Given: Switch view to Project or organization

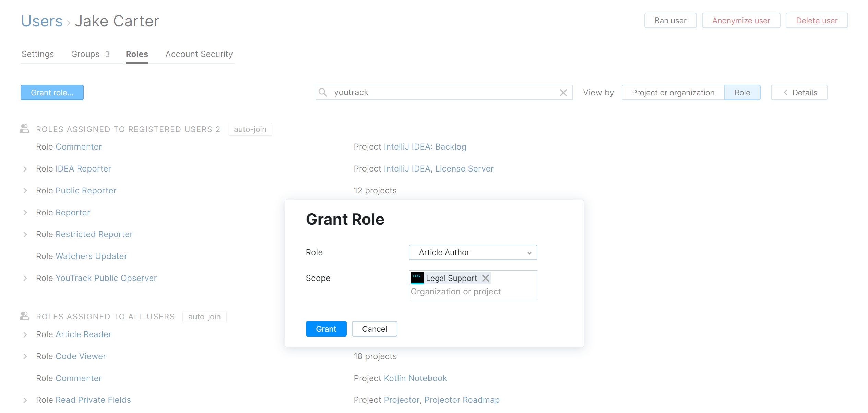Looking at the screenshot, I should point(673,93).
